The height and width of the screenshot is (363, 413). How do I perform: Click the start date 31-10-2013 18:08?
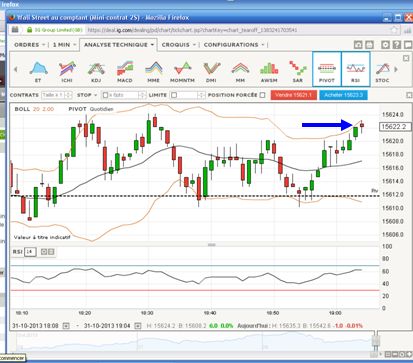click(x=35, y=326)
